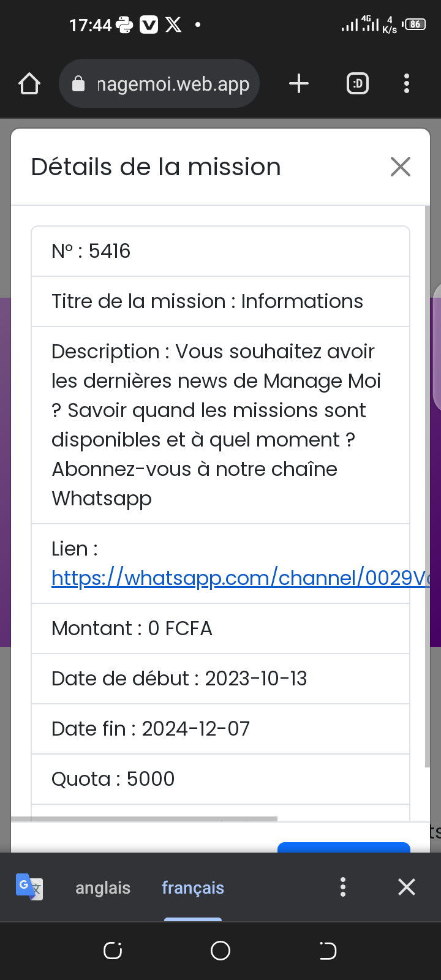441x980 pixels.
Task: Open the tab switcher button
Action: [358, 84]
